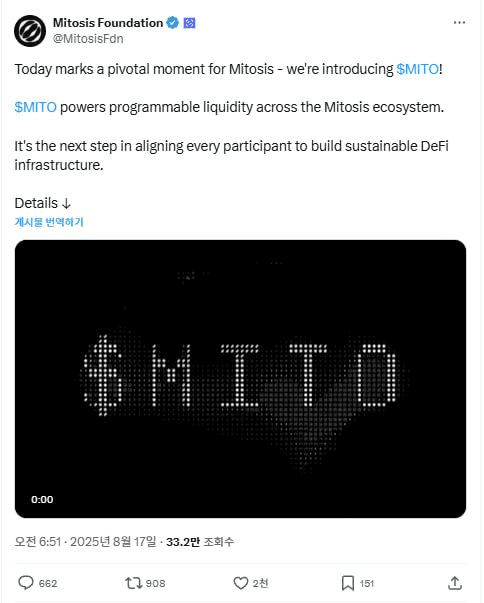Click the 게시물 번역하기 translate link
The width and height of the screenshot is (484, 603).
click(x=49, y=222)
